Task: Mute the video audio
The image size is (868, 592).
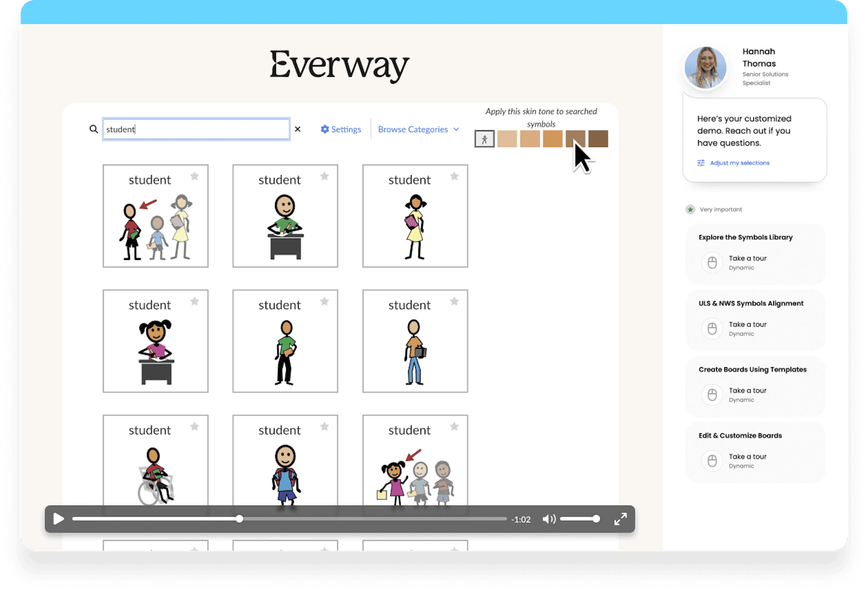Action: click(549, 519)
